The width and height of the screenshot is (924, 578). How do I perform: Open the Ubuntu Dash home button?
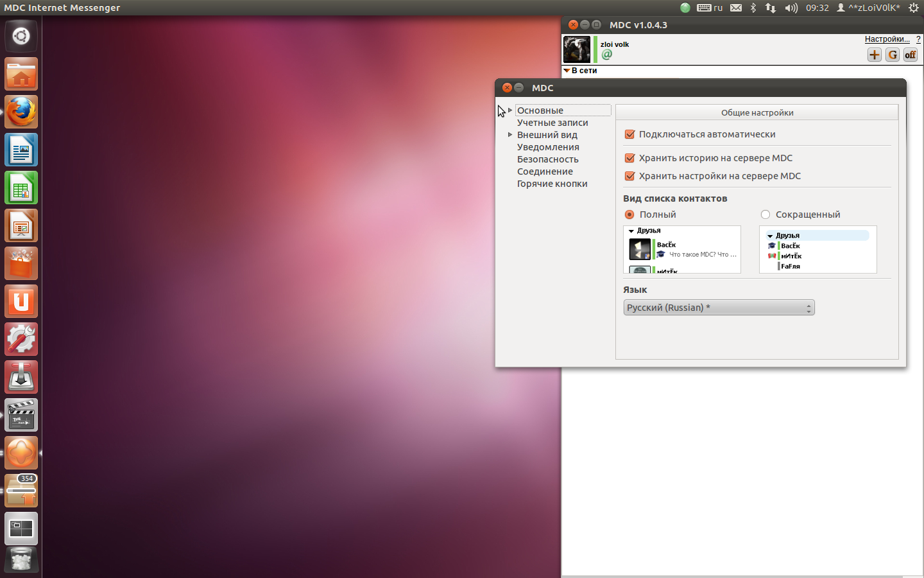(21, 36)
